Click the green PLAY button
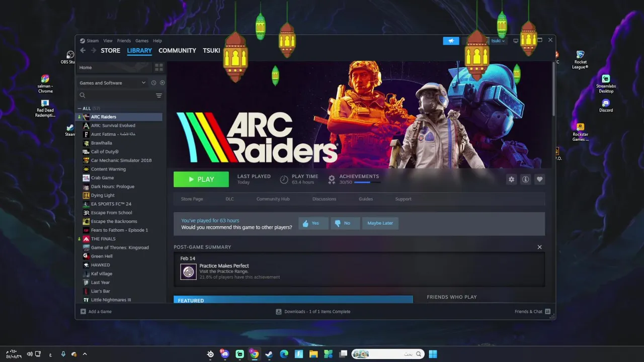Viewport: 644px width, 362px height. pyautogui.click(x=201, y=179)
